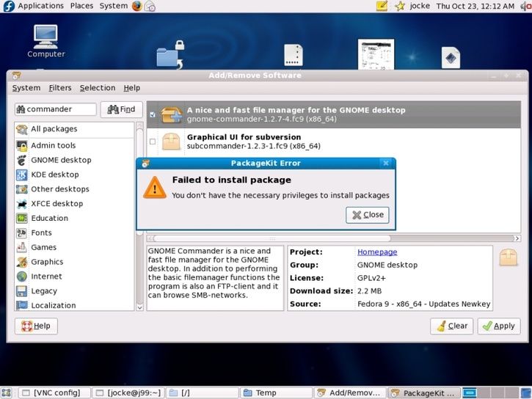
Task: Click the category list scroll-down arrow
Action: pos(139,307)
